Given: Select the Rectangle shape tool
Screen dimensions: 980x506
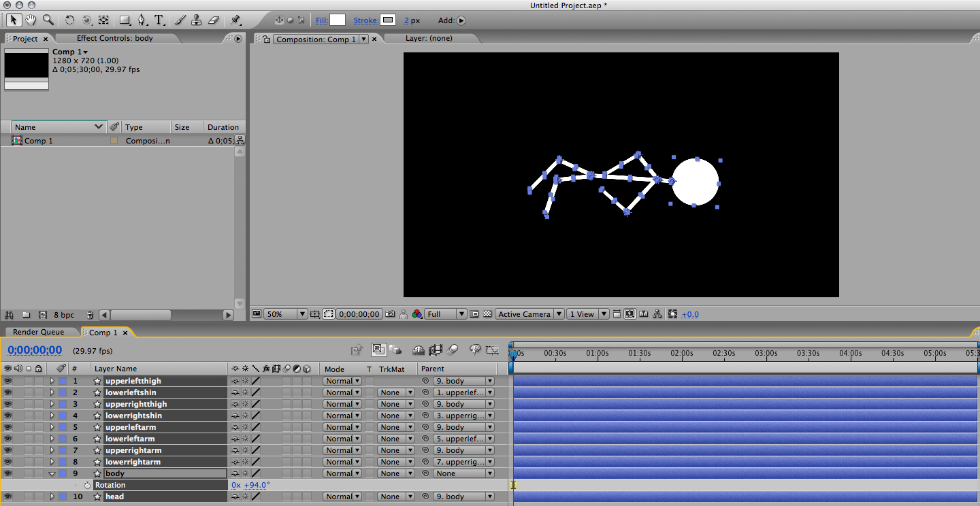Looking at the screenshot, I should tap(125, 20).
